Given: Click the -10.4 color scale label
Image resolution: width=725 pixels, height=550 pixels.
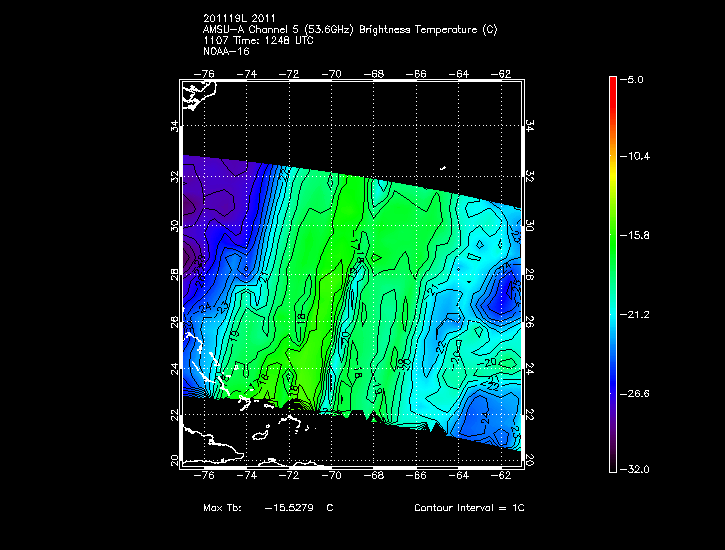Looking at the screenshot, I should click(635, 156).
